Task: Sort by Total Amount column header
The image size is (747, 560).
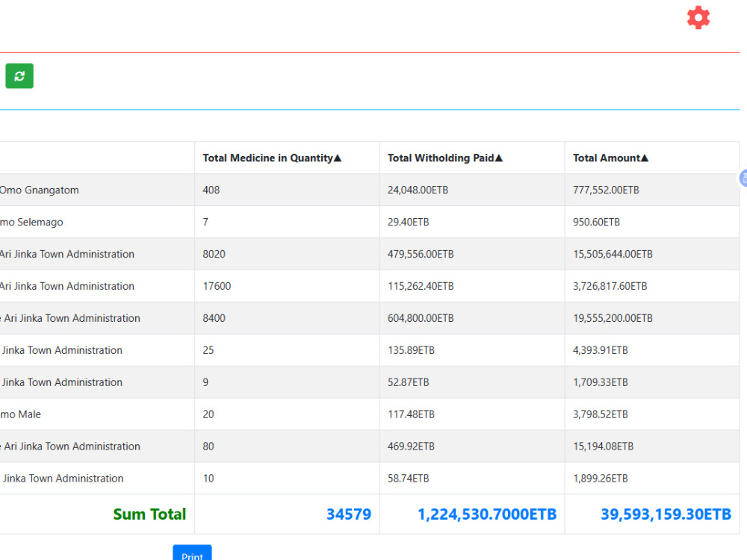Action: tap(610, 158)
